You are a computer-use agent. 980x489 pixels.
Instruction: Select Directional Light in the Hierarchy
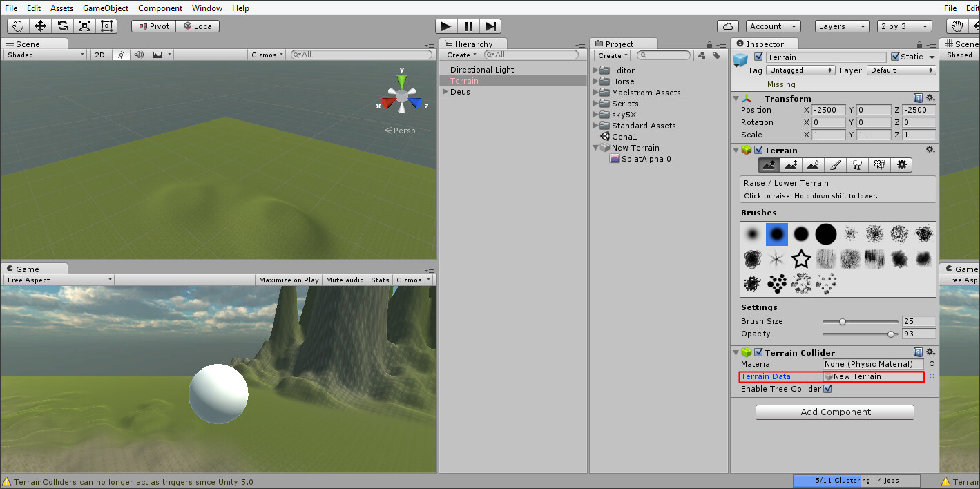coord(483,69)
